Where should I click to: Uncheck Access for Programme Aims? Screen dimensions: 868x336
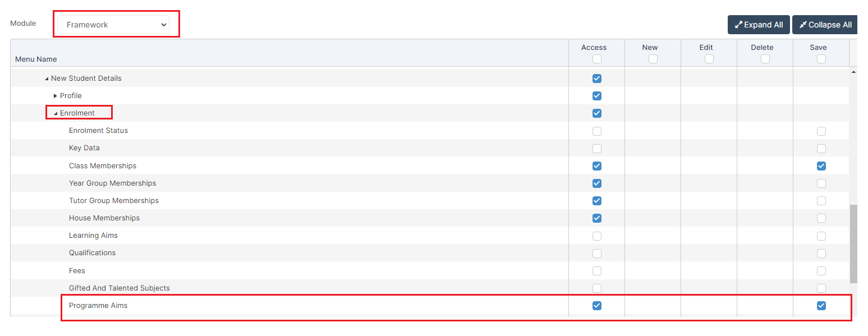click(x=597, y=306)
